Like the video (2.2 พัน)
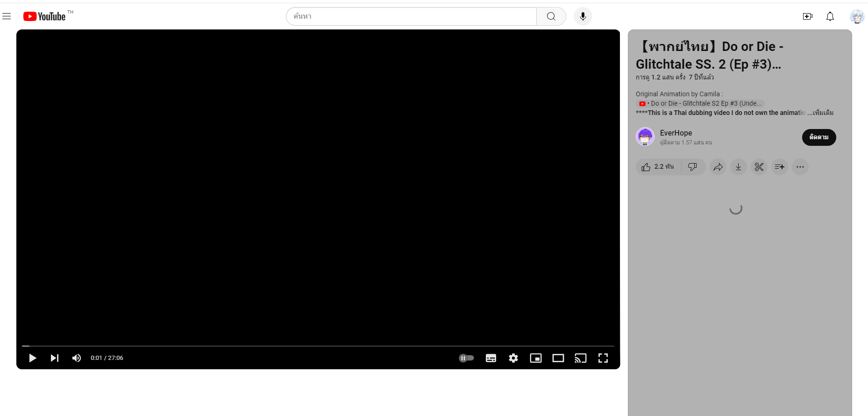Viewport: 868px width, 416px height. pos(658,167)
